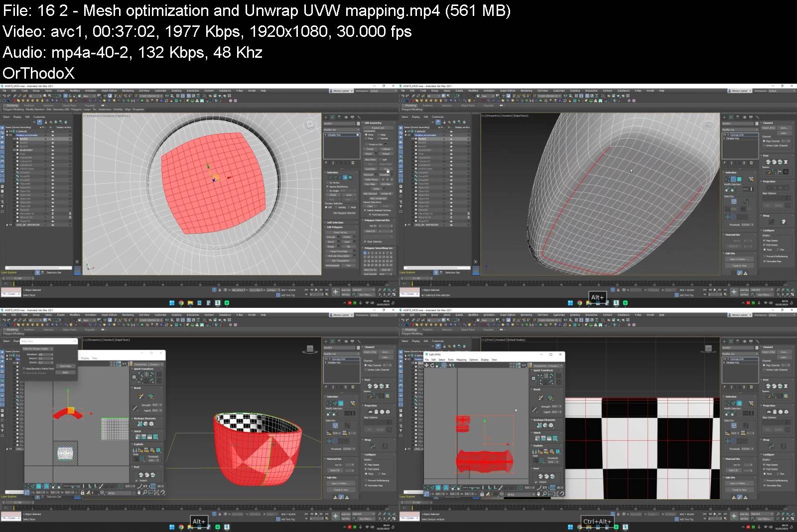The image size is (797, 532).
Task: Click ViewCube in bottom-left perspective viewport
Action: (310, 349)
